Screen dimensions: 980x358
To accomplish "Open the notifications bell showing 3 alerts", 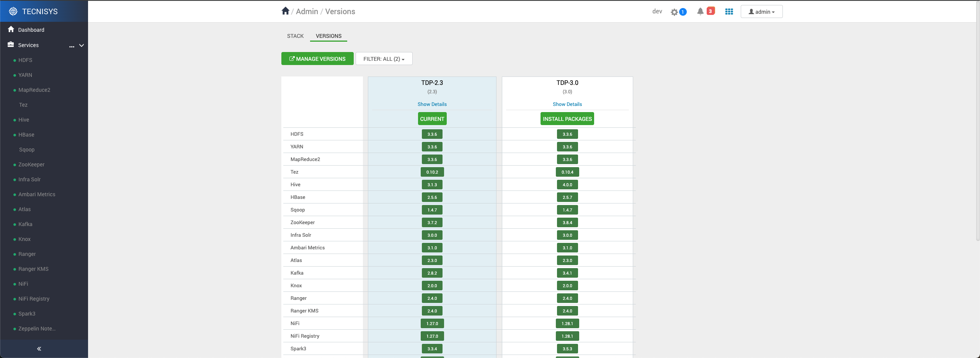I will coord(700,11).
